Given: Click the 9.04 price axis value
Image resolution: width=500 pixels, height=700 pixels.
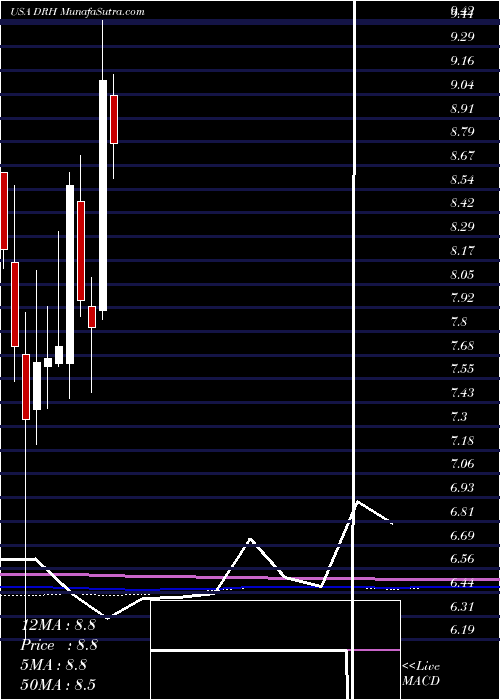Looking at the screenshot, I should click(462, 84).
